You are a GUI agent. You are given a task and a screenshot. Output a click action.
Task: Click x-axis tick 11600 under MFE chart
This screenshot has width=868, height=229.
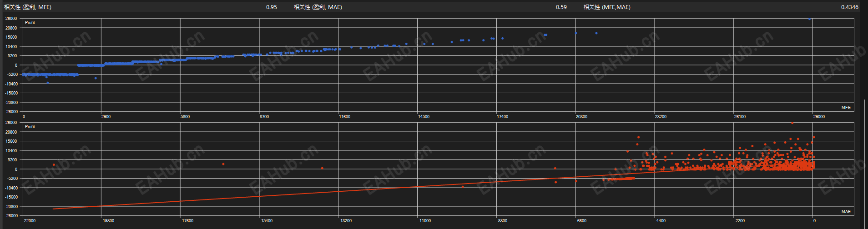coord(345,117)
